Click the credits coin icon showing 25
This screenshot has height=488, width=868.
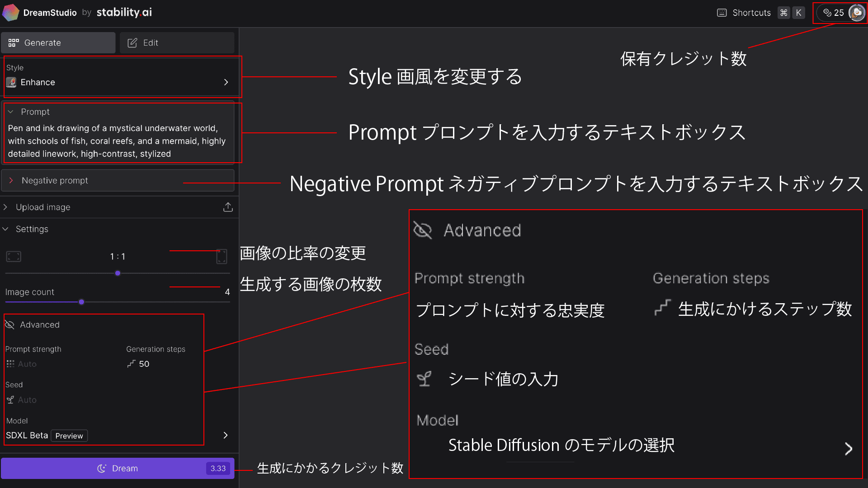pyautogui.click(x=827, y=13)
